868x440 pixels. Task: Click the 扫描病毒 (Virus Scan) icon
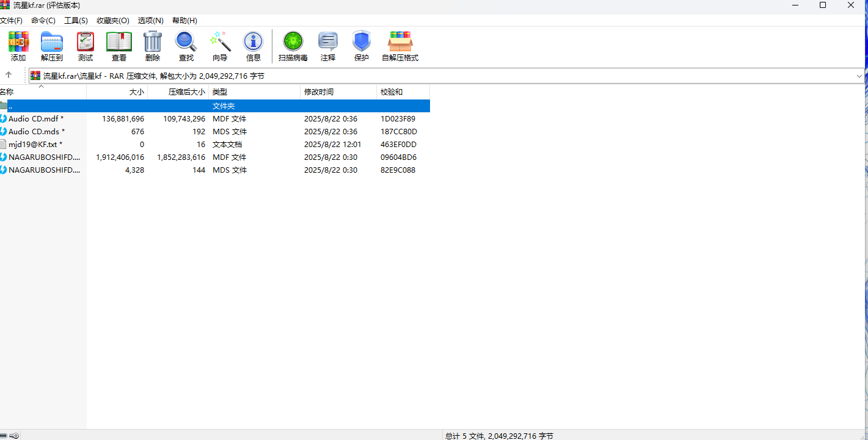click(x=293, y=42)
